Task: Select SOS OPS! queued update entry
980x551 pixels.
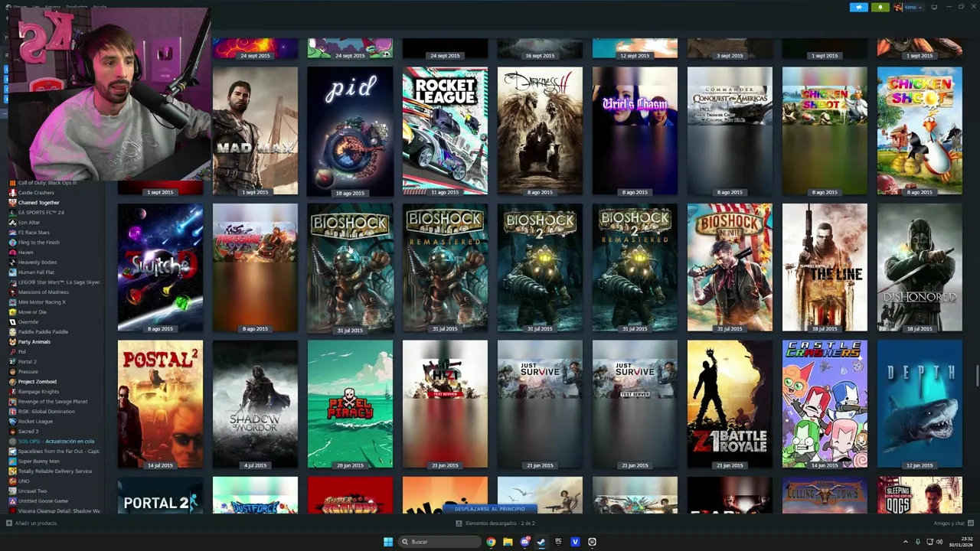Action: click(x=56, y=442)
